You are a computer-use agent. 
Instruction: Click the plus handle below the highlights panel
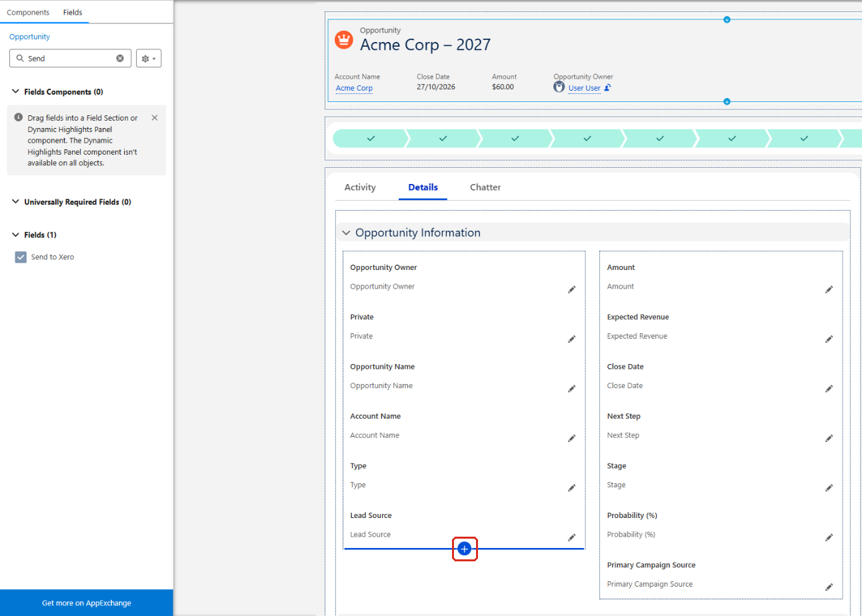click(x=727, y=101)
